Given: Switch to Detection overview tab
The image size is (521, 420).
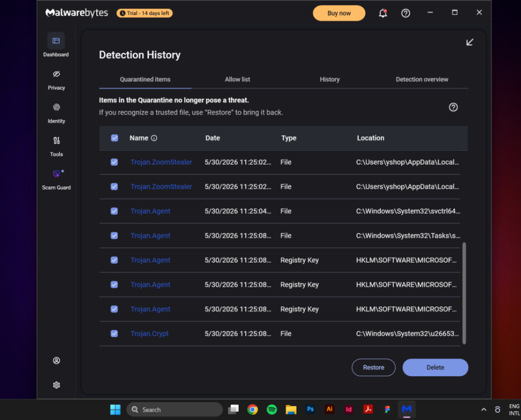Looking at the screenshot, I should coord(422,80).
